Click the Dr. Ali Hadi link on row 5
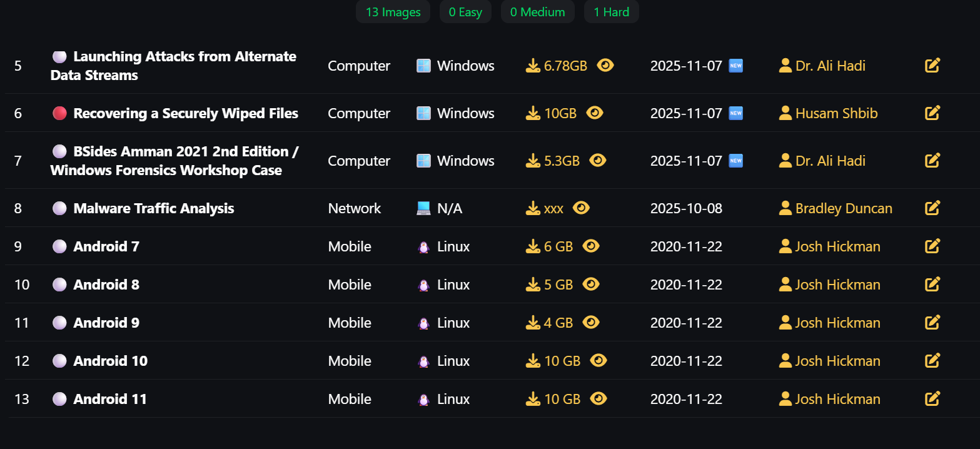The height and width of the screenshot is (449, 980). coord(830,65)
